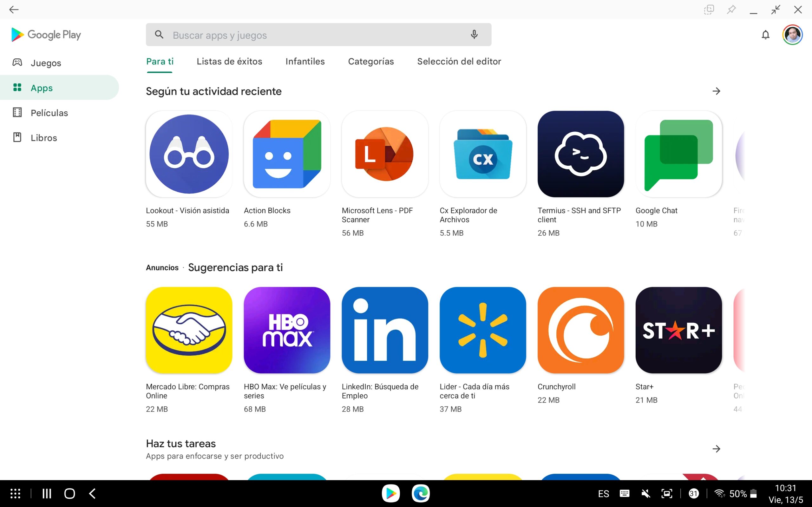Screen dimensions: 812x507
Task: Tap the voice search microphone icon
Action: [x=474, y=35]
